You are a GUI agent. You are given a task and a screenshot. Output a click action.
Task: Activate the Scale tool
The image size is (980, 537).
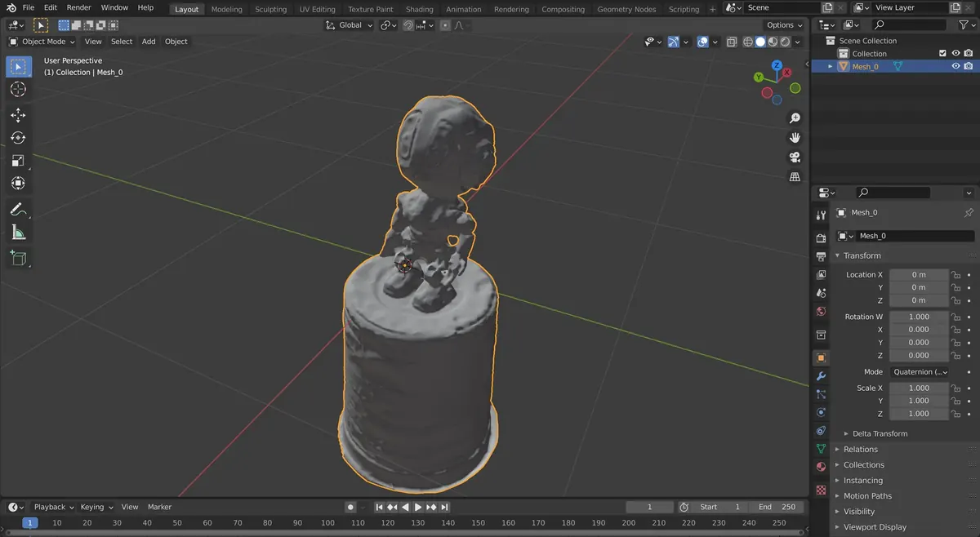(18, 161)
